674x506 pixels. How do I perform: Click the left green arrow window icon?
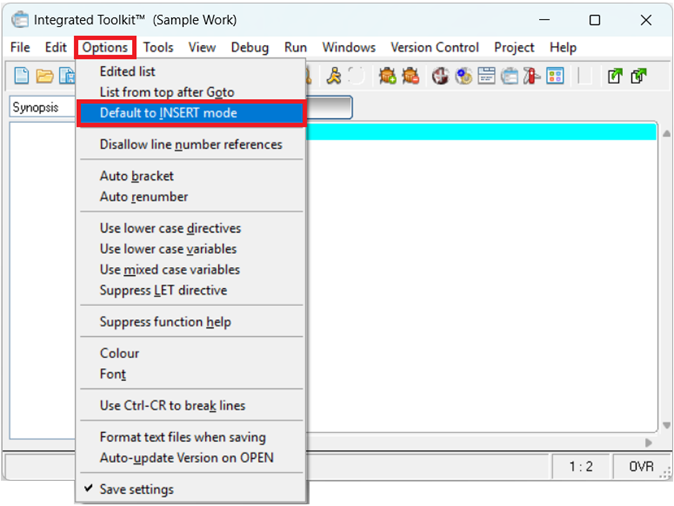pos(615,76)
